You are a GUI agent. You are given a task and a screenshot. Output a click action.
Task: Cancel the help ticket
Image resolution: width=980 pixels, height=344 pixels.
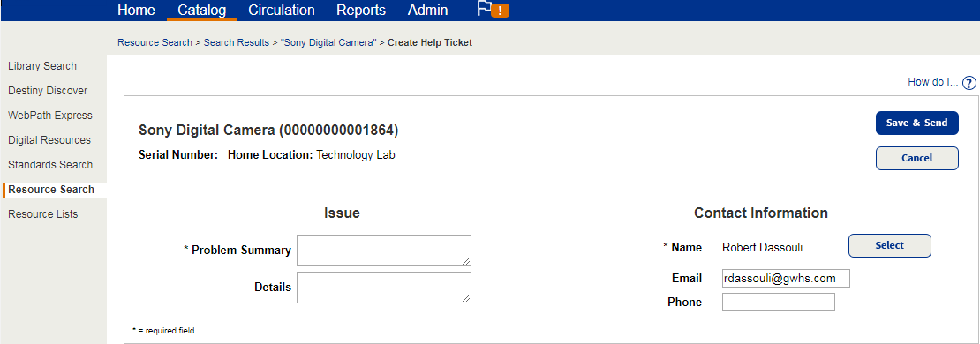tap(917, 158)
